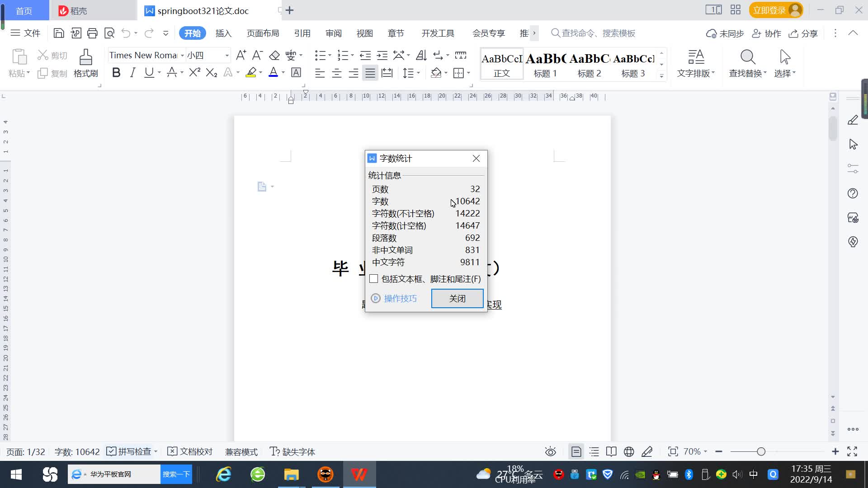Screen dimensions: 868x488
Task: Apply subscript formatting
Action: [212, 73]
